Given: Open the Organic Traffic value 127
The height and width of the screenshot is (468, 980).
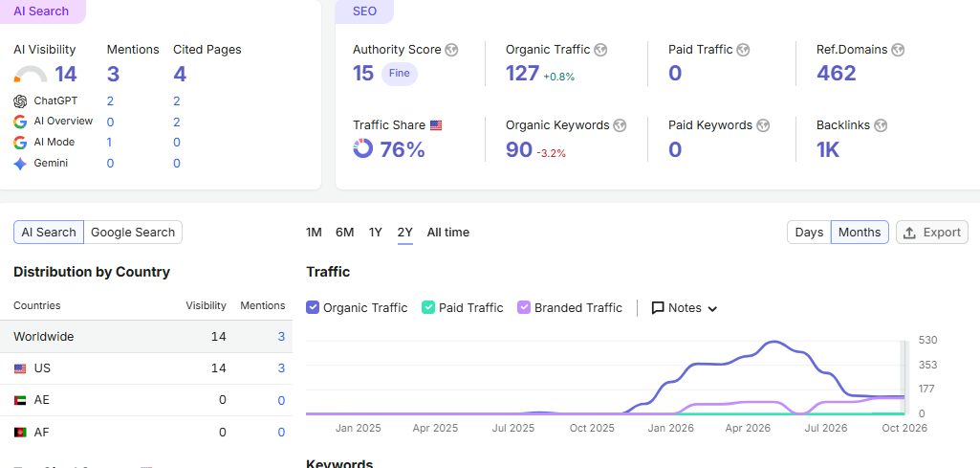Looking at the screenshot, I should (522, 73).
